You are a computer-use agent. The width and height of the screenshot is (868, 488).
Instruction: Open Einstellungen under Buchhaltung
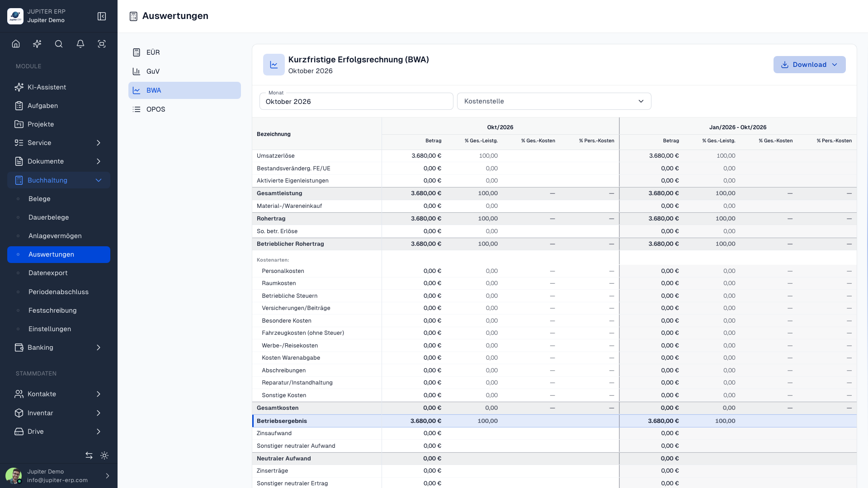pos(59,329)
